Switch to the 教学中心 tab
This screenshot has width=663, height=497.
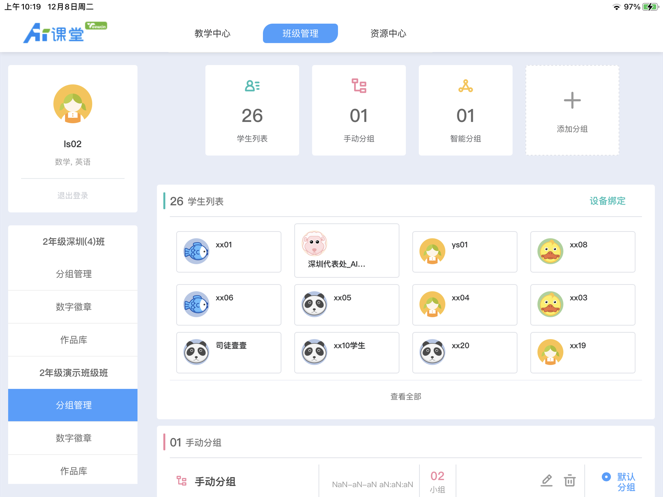pos(212,33)
